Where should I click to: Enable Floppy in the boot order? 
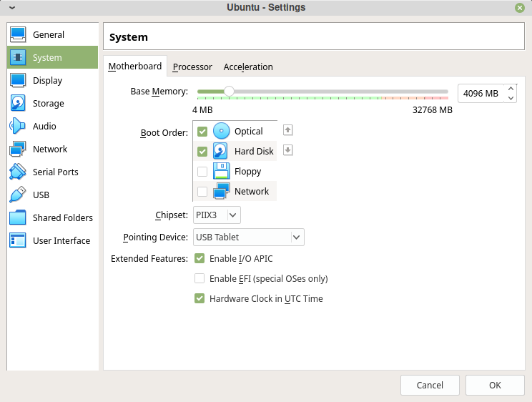(x=202, y=172)
